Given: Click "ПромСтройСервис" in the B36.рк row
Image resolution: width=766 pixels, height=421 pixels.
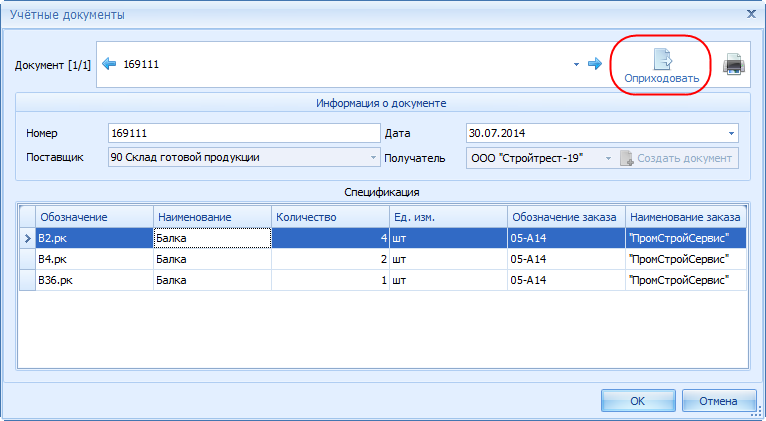Looking at the screenshot, I should pyautogui.click(x=686, y=280).
